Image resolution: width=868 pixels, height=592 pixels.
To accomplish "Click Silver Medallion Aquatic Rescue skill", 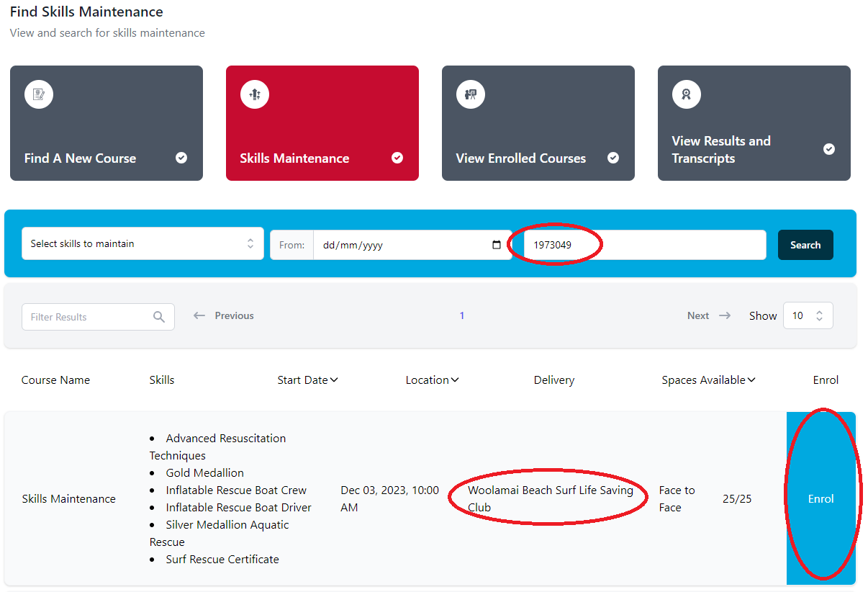I will coord(219,533).
